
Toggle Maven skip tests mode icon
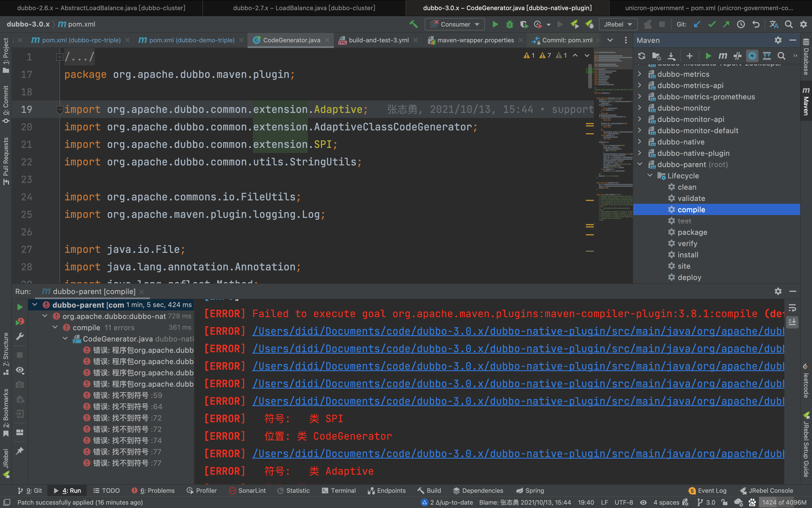pos(752,56)
